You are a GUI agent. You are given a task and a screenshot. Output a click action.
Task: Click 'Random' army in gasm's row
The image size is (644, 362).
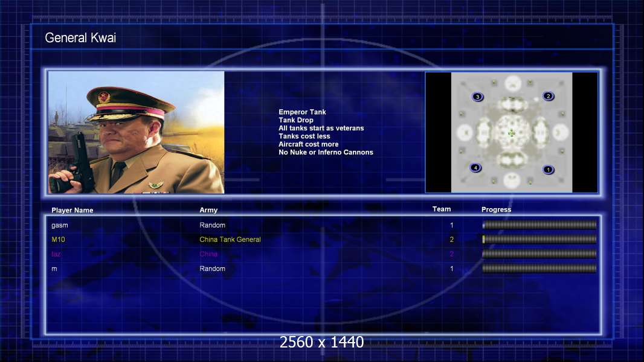[x=212, y=225]
